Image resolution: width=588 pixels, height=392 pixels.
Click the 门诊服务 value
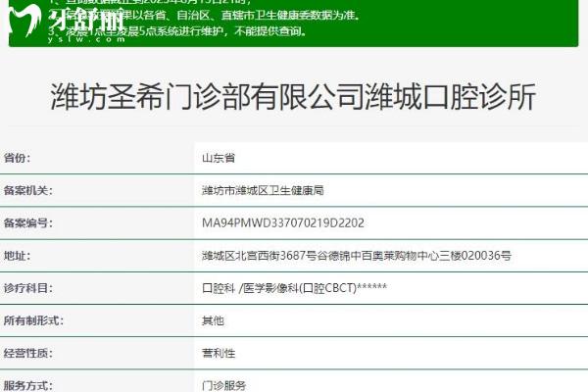(x=223, y=385)
